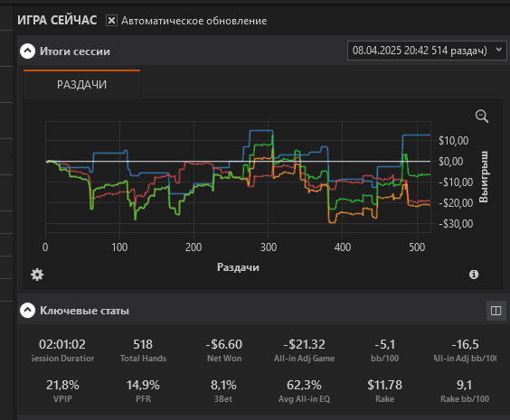Click the Выигрыш axis label
Screen dimensions: 510x420
coord(484,177)
